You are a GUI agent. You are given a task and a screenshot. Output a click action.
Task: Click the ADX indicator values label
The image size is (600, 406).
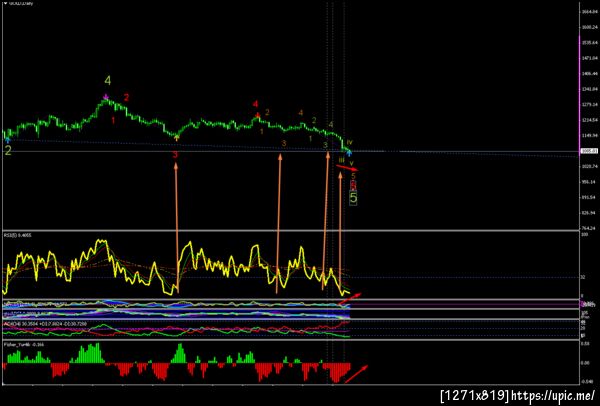[x=45, y=324]
